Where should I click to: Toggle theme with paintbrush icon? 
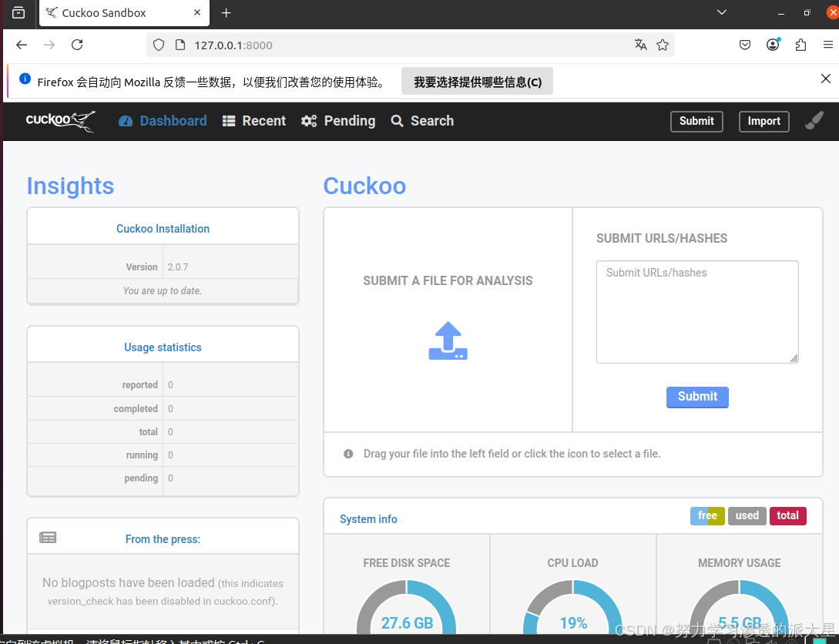814,120
